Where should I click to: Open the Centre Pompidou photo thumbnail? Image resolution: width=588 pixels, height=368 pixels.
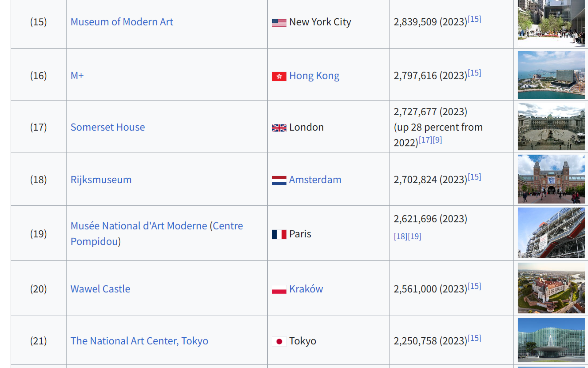pyautogui.click(x=551, y=233)
